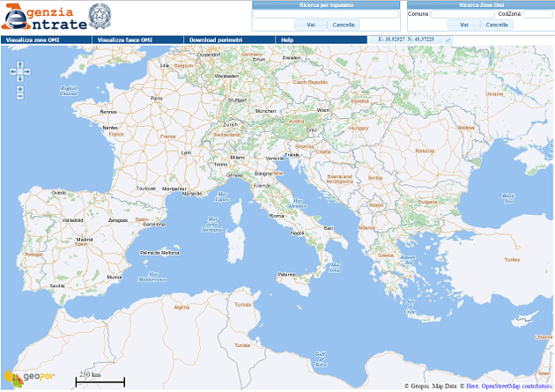The height and width of the screenshot is (392, 555).
Task: Pan the map north with up arrow
Action: 20,64
